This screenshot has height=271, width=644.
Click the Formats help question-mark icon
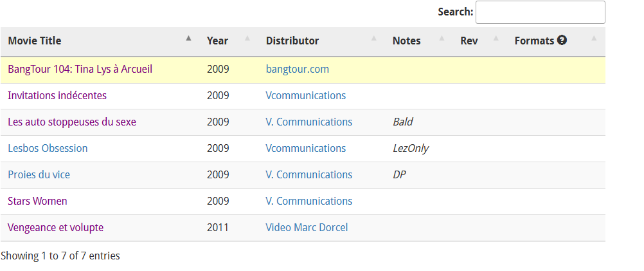pos(562,41)
